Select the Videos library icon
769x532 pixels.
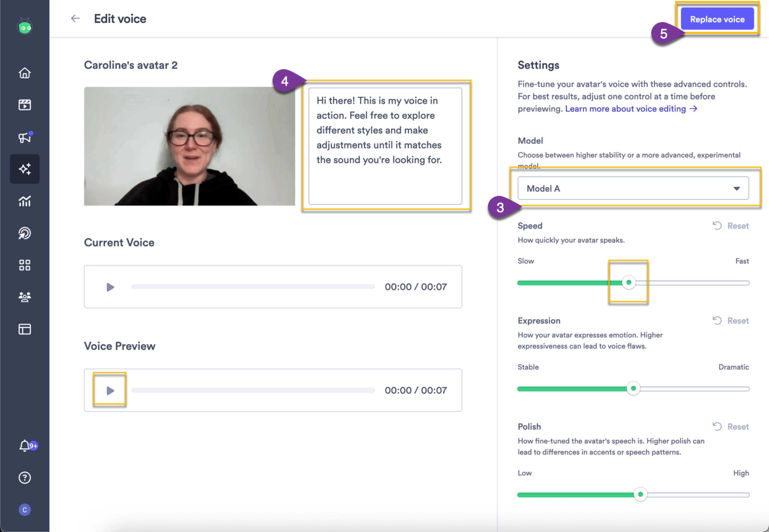click(25, 104)
